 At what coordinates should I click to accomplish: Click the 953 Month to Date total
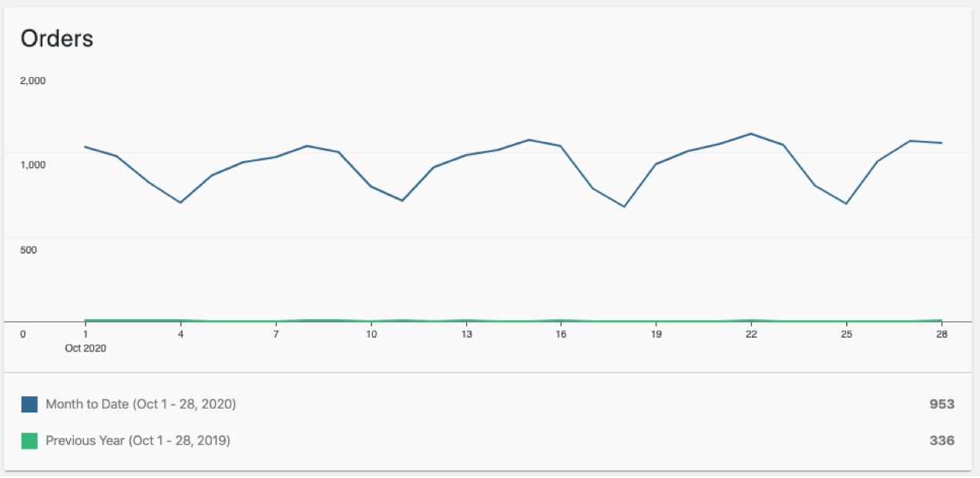[941, 404]
